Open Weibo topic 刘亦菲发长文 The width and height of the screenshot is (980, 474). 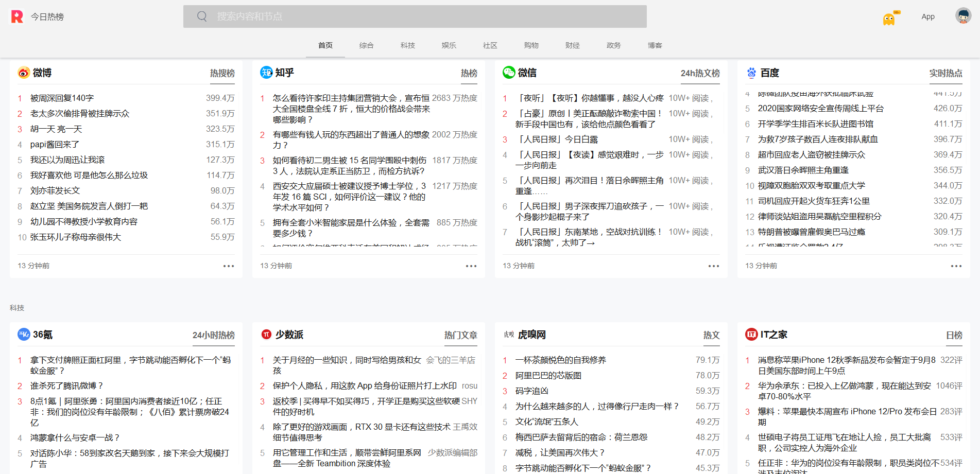55,190
